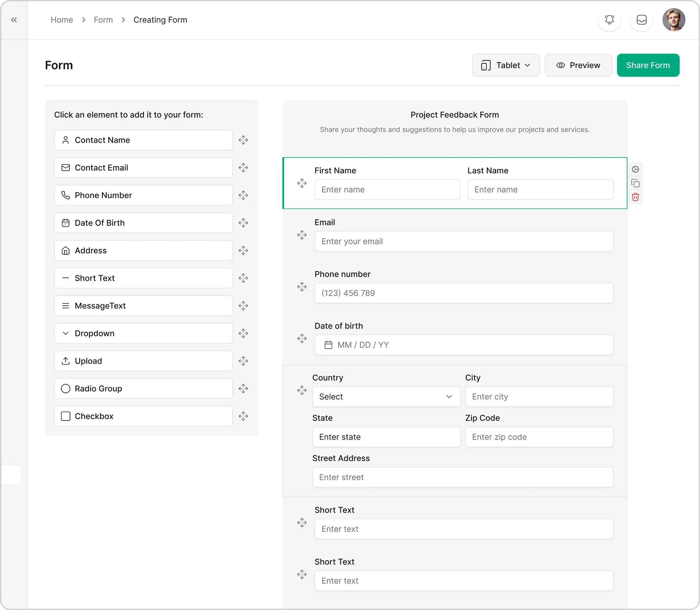This screenshot has height=610, width=700.
Task: Go to Home breadcrumb
Action: (x=62, y=20)
